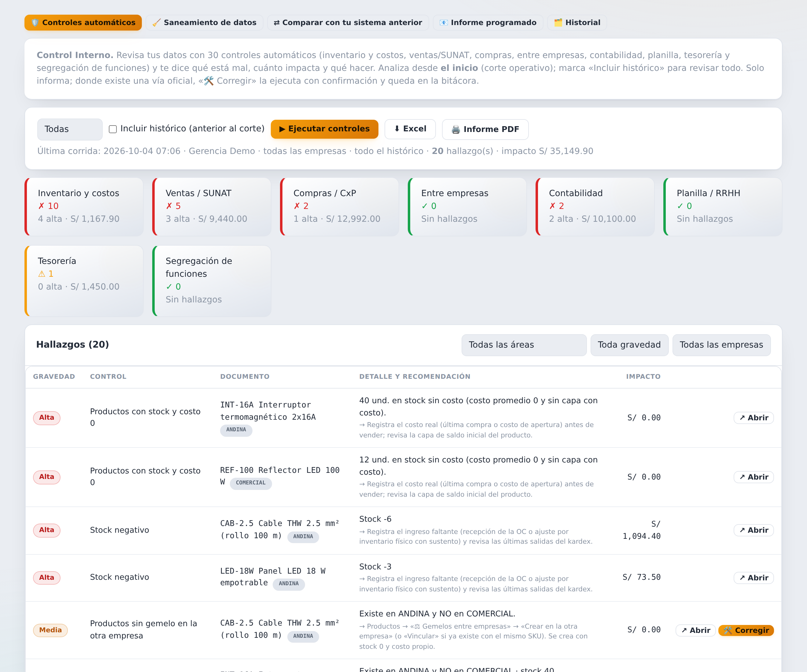Viewport: 807px width, 672px height.
Task: Click Abrir for REF-100 Reflector row
Action: 754,477
